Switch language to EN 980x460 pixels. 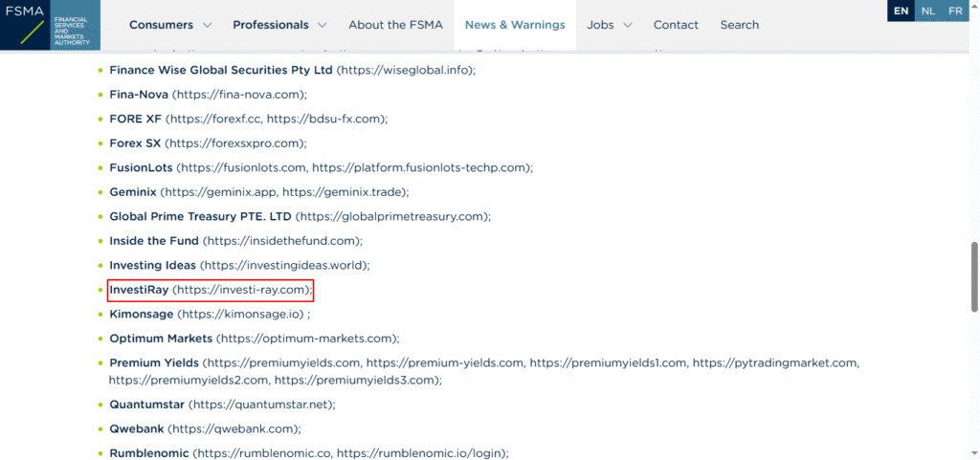pyautogui.click(x=902, y=11)
